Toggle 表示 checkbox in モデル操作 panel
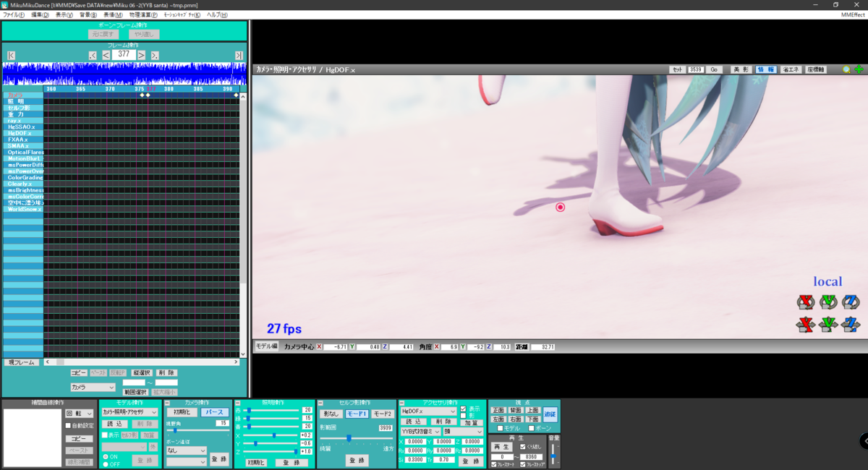 105,435
